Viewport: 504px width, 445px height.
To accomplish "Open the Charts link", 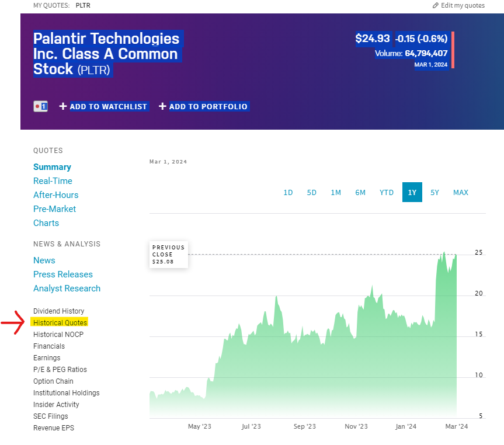I will click(46, 223).
